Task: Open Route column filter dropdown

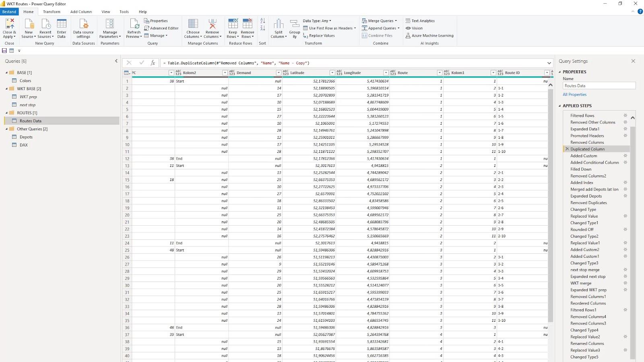Action: coord(440,73)
